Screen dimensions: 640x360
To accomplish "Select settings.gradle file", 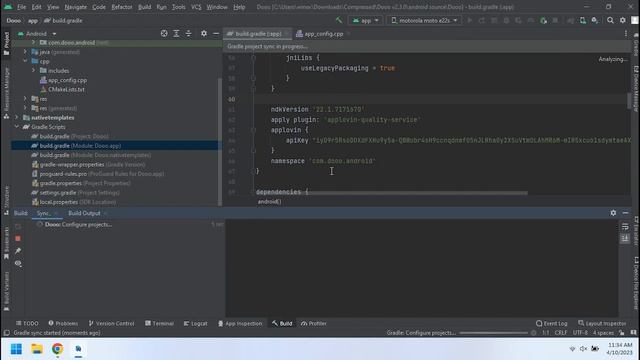I will [76, 193].
